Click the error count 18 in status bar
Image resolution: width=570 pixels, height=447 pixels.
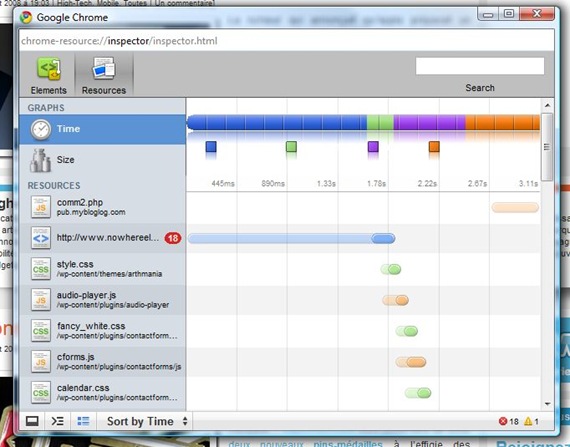pyautogui.click(x=509, y=422)
